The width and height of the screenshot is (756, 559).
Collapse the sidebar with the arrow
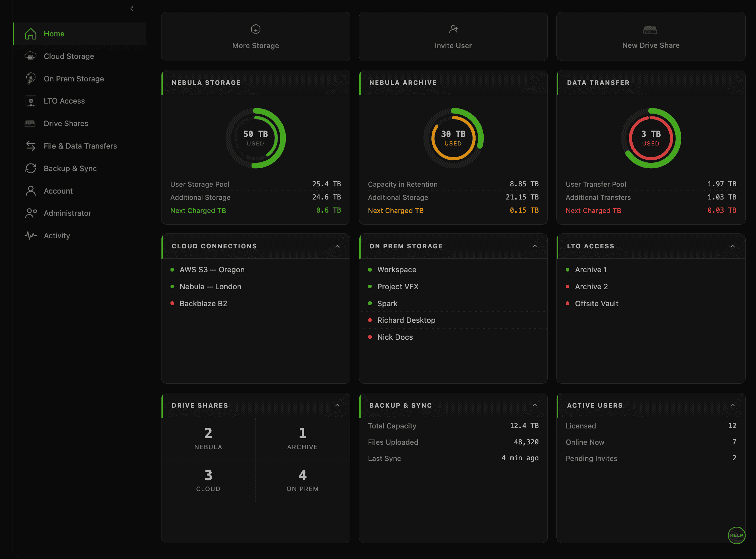(x=132, y=8)
